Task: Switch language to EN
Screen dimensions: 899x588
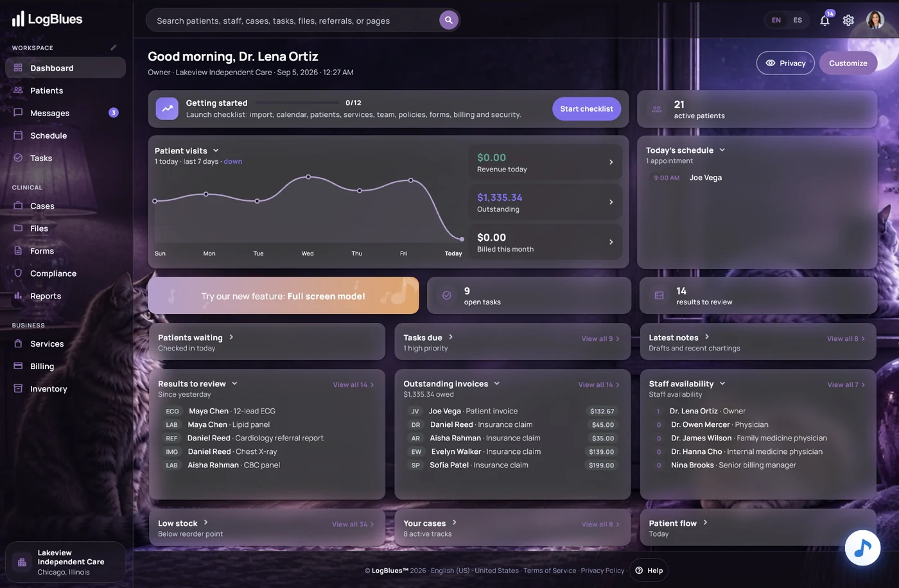Action: pos(776,20)
